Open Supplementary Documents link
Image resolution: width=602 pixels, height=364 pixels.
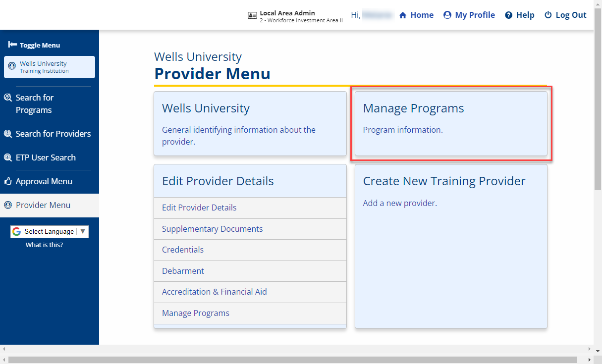[x=212, y=229]
